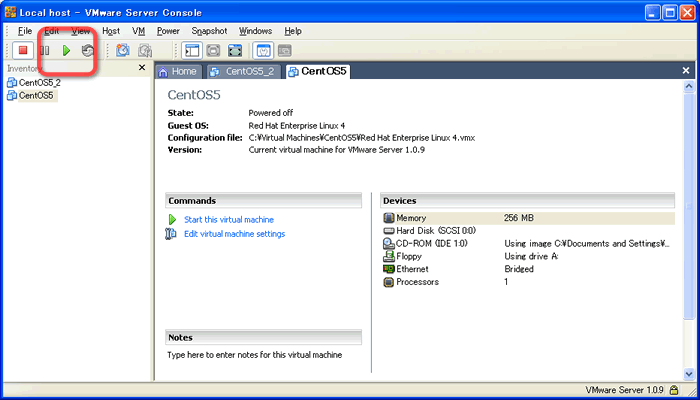
Task: Open the Help menu
Action: click(293, 31)
